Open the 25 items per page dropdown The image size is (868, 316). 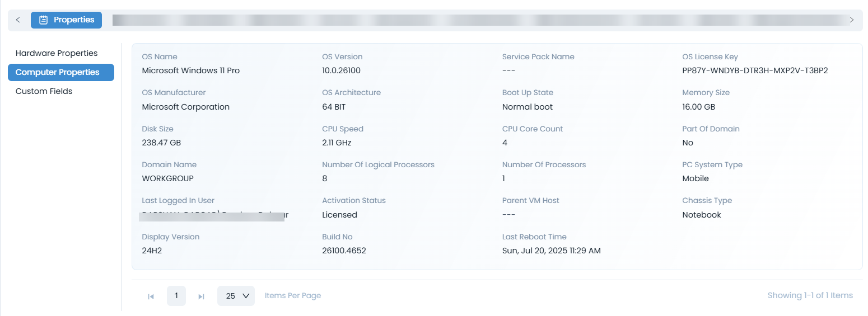click(x=236, y=296)
